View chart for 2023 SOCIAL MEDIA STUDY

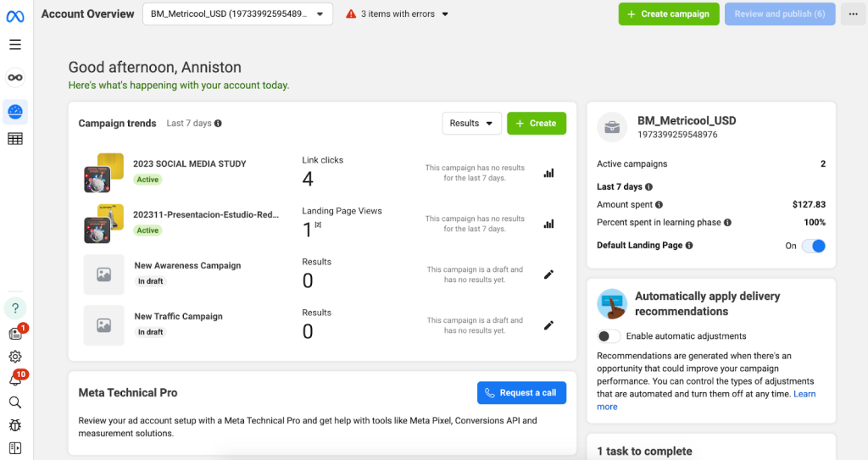click(x=548, y=174)
